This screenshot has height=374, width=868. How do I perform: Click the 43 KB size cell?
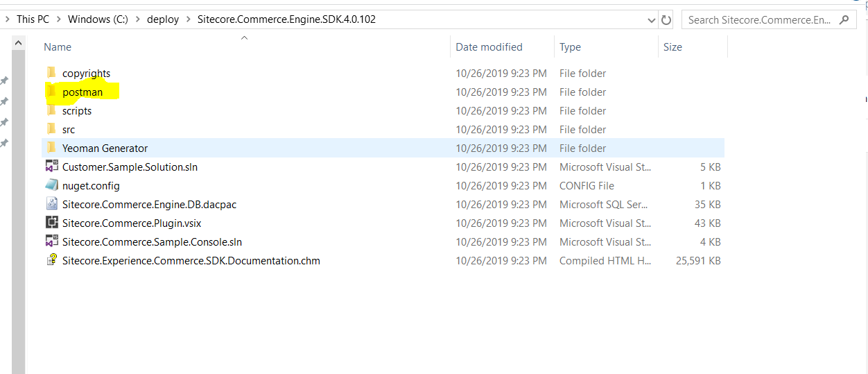[707, 223]
